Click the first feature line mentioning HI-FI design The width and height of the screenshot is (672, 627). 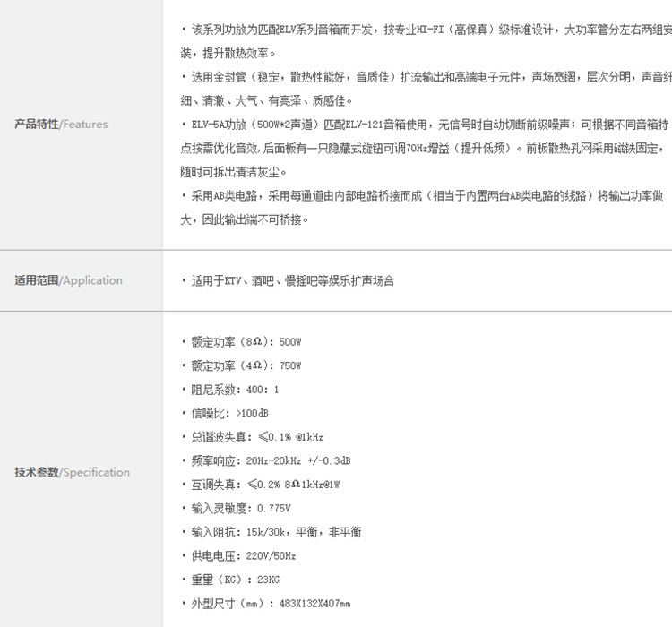tap(421, 30)
